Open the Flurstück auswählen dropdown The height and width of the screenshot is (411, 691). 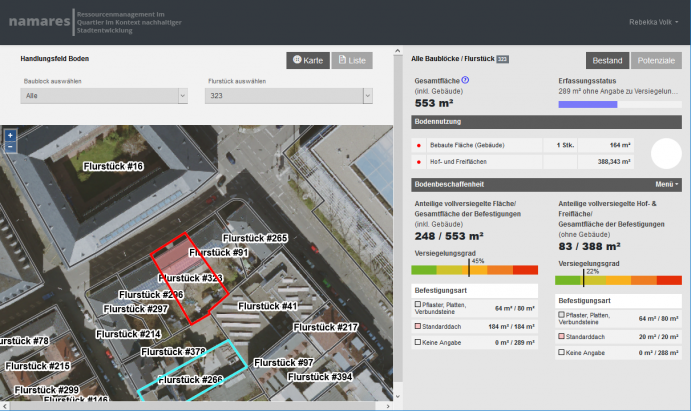coord(289,96)
